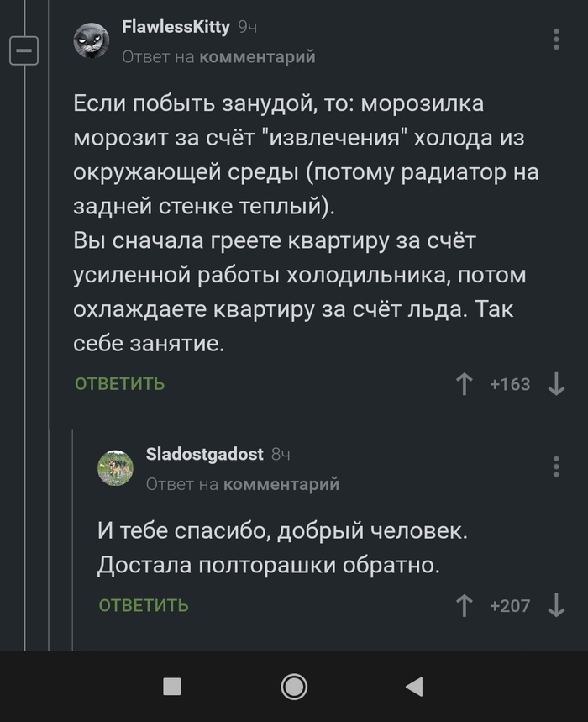The width and height of the screenshot is (588, 722).
Task: Reply to Sladostgadost's comment
Action: click(x=144, y=605)
